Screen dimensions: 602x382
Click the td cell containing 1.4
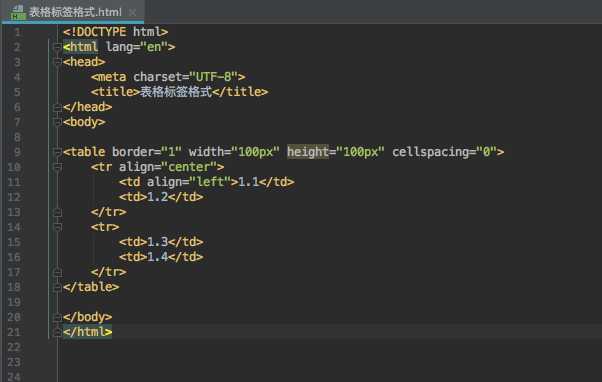tap(161, 257)
